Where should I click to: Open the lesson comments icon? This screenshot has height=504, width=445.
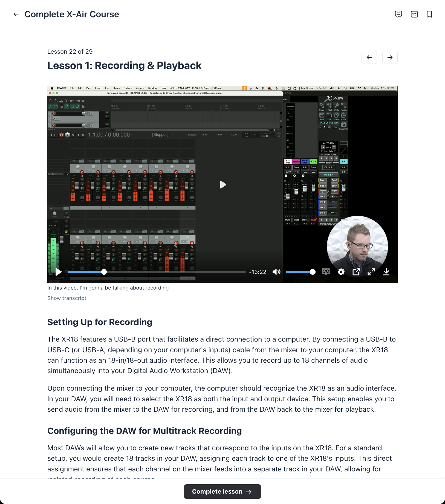pyautogui.click(x=398, y=14)
